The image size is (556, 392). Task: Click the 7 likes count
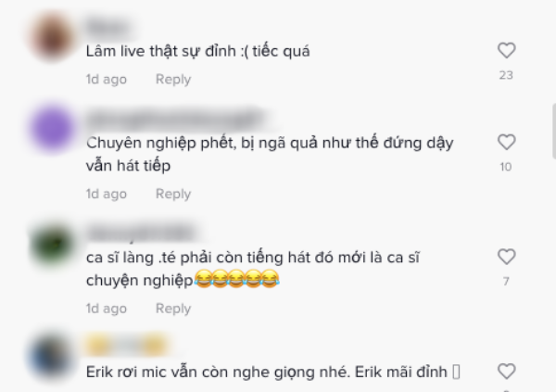(x=506, y=282)
